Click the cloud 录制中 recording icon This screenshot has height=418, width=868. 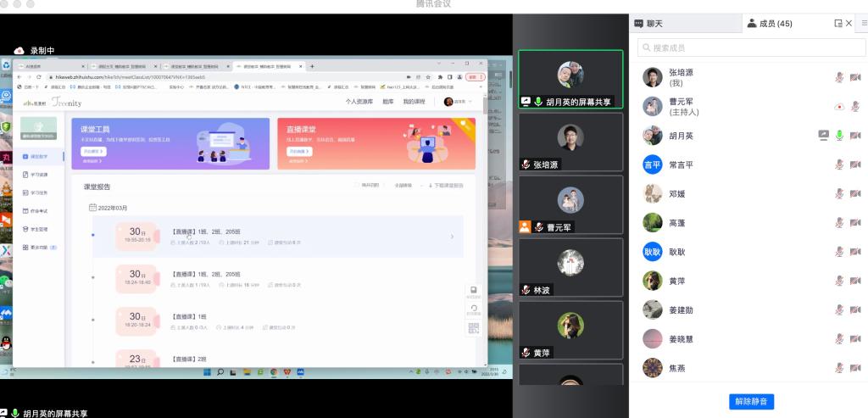click(19, 51)
